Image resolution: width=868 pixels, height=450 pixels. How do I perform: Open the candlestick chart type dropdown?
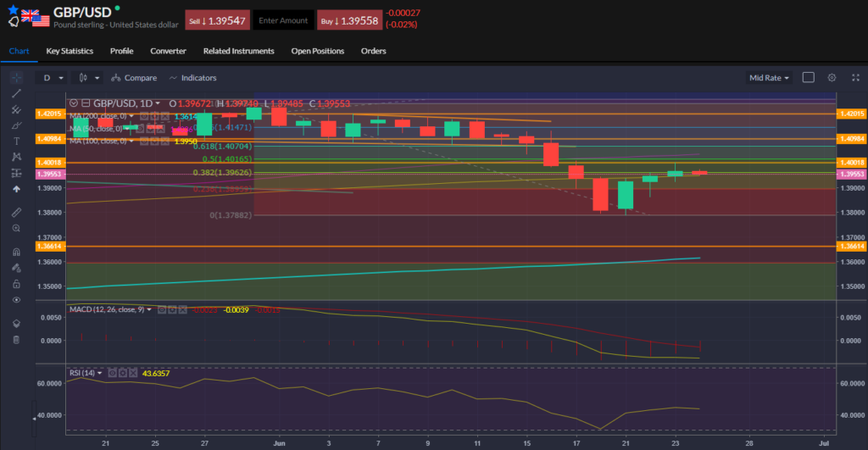pos(89,78)
